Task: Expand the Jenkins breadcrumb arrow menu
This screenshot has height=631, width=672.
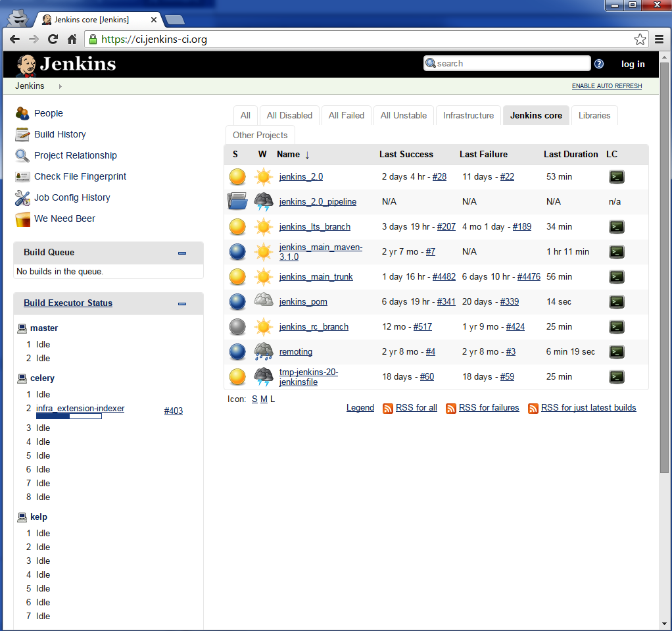Action: click(60, 86)
